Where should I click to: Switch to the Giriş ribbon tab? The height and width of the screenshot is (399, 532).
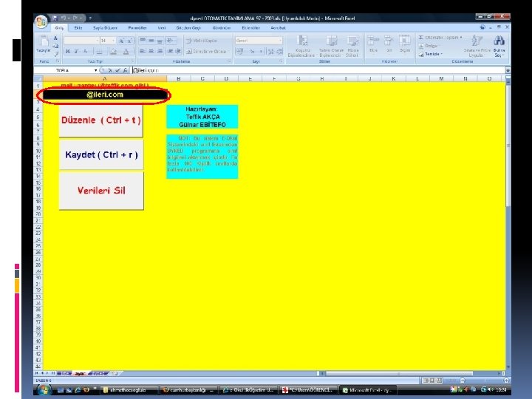tap(59, 28)
